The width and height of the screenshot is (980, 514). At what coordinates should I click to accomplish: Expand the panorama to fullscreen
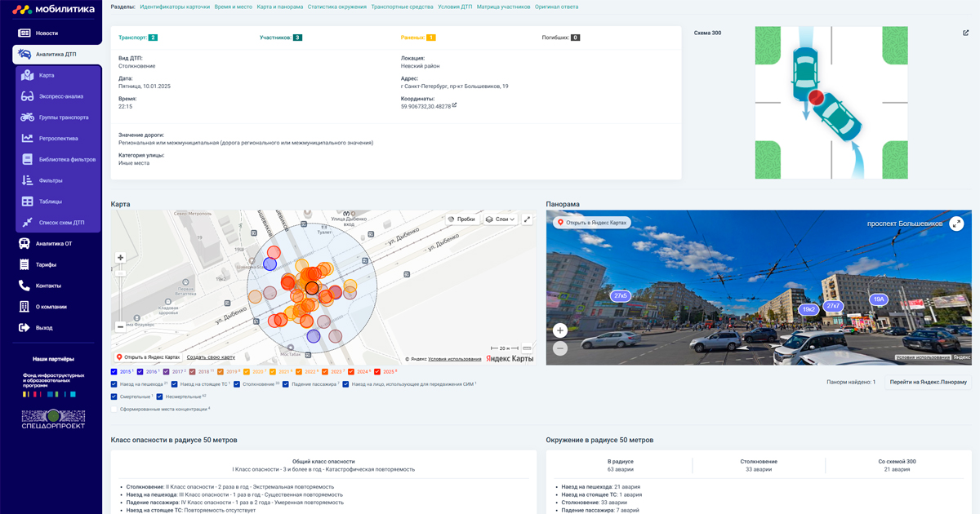pyautogui.click(x=956, y=224)
